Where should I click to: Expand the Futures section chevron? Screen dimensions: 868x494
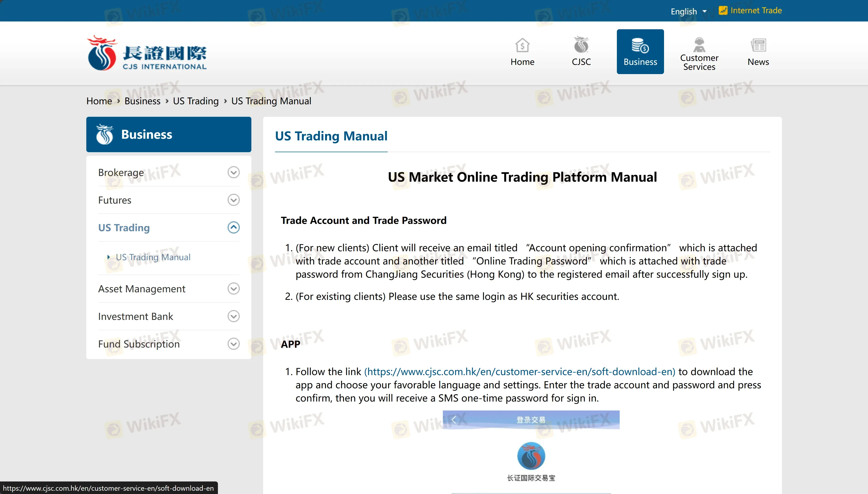[x=233, y=200]
